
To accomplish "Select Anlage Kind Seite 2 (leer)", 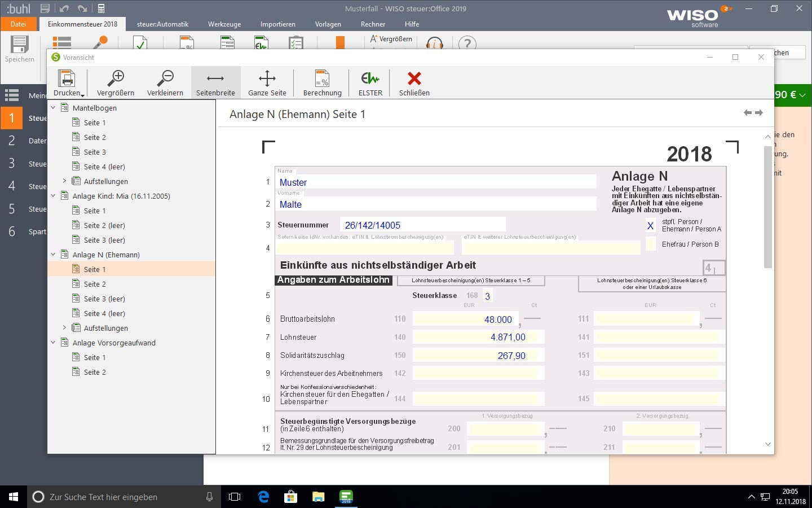I will (104, 225).
